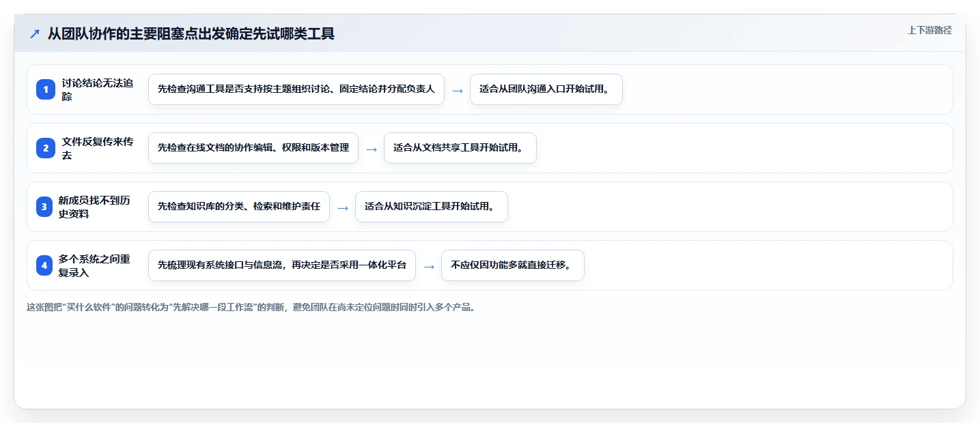Viewport: 980px width, 423px height.
Task: Select the text 文件反复传来传去
Action: 98,148
